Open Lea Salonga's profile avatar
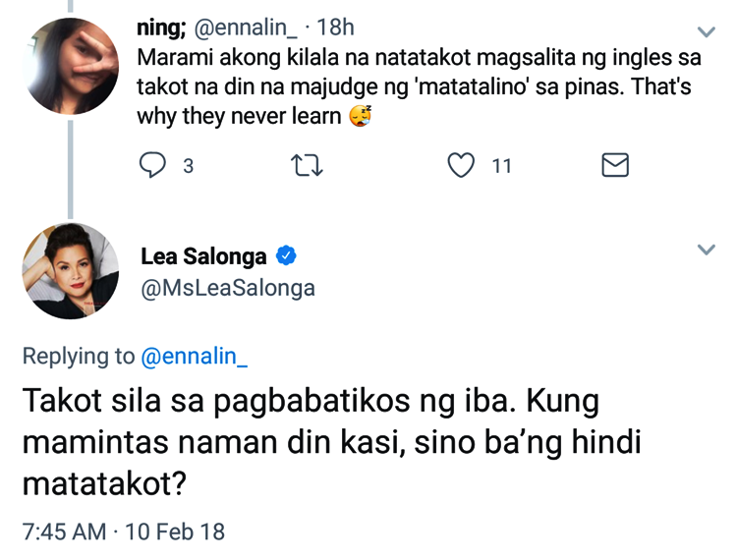Viewport: 737px width, 560px height. click(69, 271)
